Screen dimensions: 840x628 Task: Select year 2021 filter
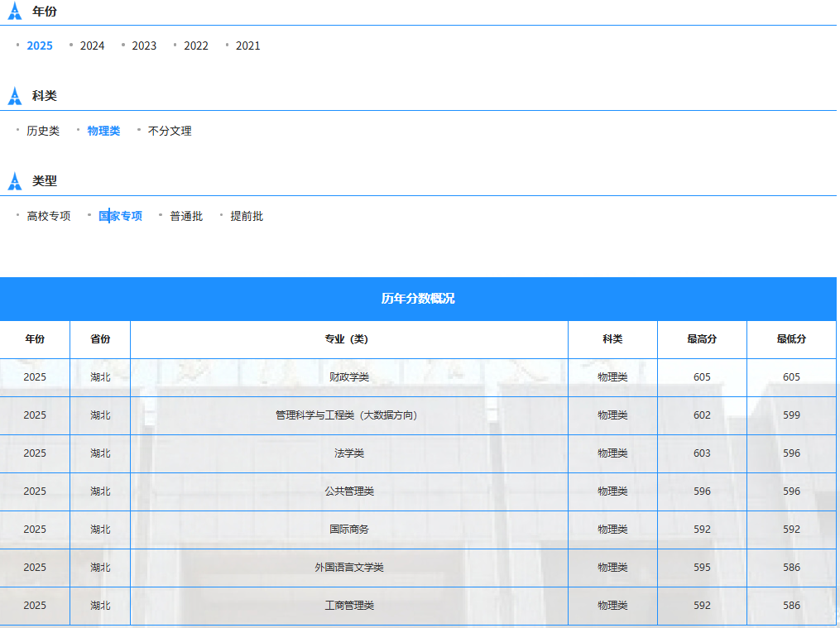pyautogui.click(x=248, y=46)
